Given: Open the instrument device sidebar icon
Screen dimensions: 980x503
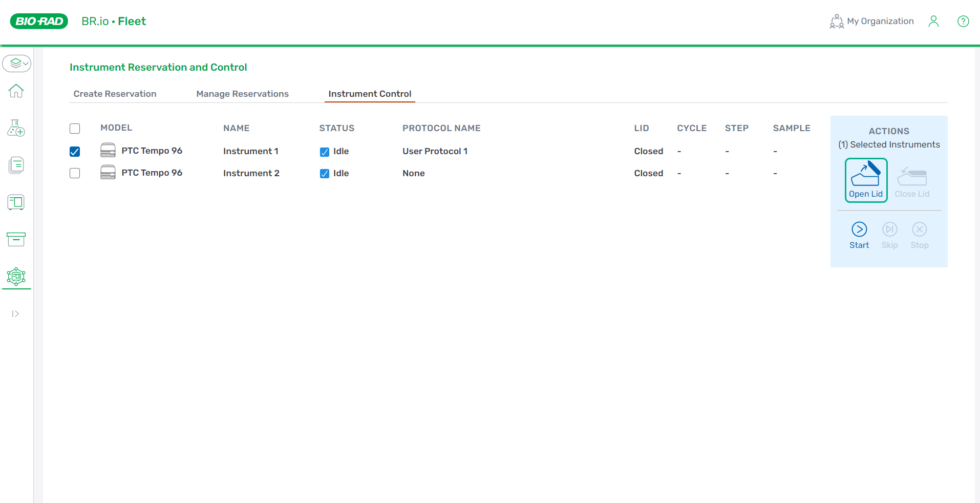Looking at the screenshot, I should pyautogui.click(x=16, y=202).
